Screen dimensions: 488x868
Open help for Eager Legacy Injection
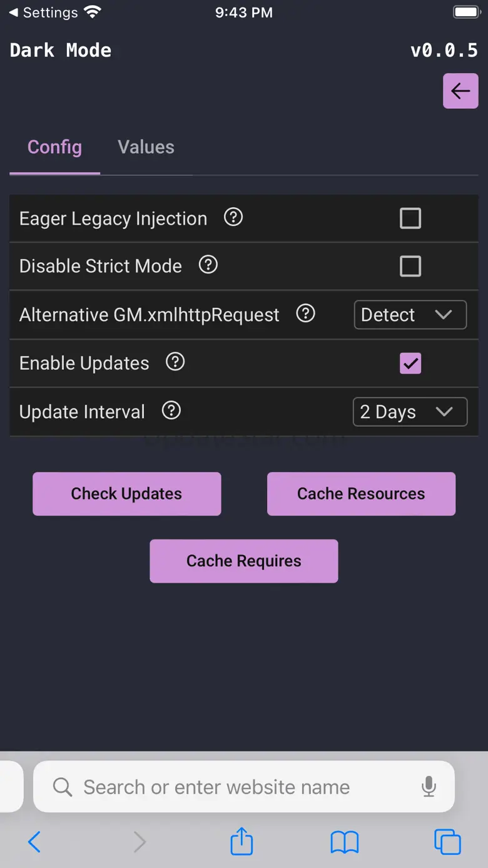pos(233,217)
